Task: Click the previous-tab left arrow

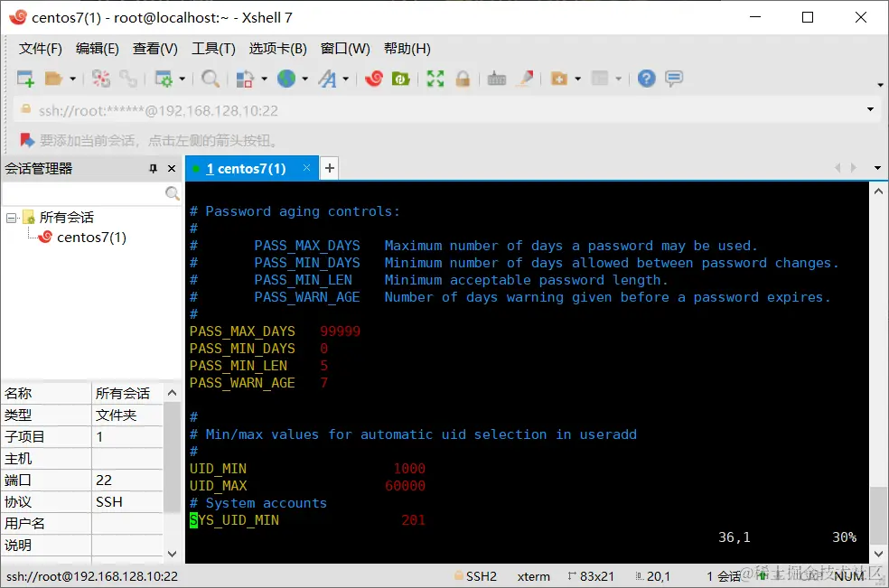Action: tap(838, 168)
